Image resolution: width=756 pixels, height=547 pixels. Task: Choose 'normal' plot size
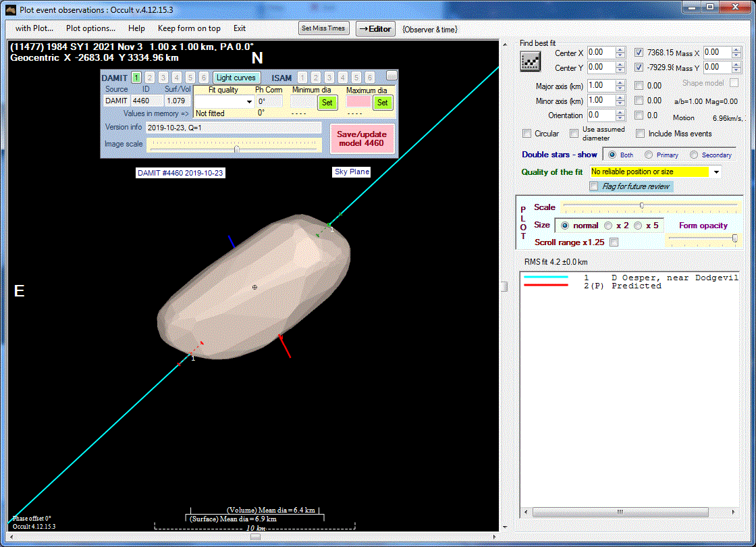564,226
